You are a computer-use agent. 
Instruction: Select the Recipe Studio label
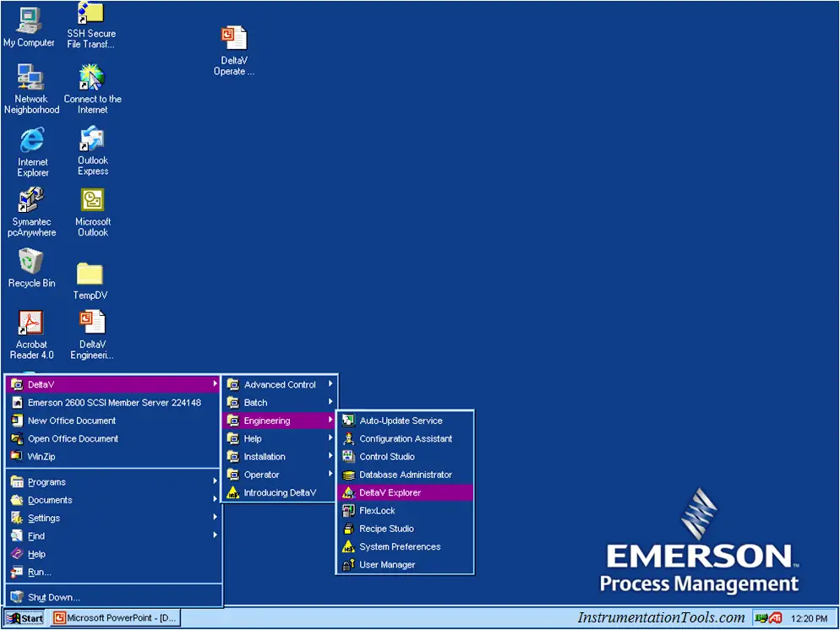click(386, 529)
